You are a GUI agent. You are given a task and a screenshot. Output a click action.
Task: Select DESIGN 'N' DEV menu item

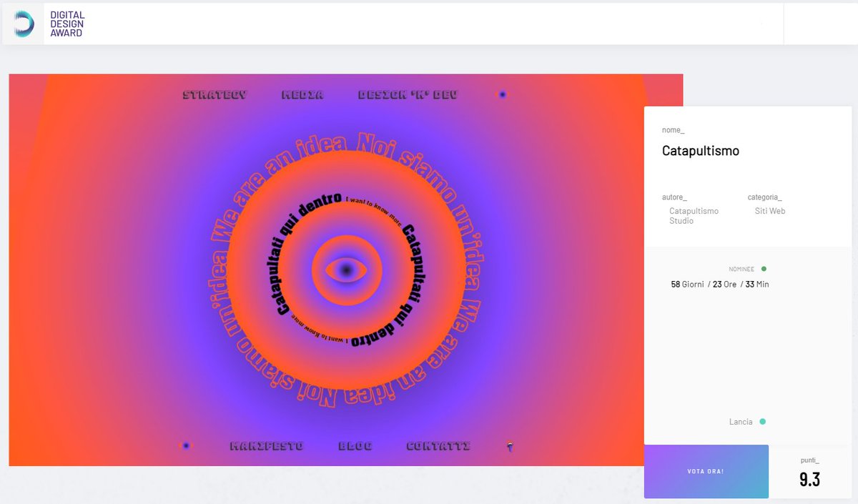408,94
